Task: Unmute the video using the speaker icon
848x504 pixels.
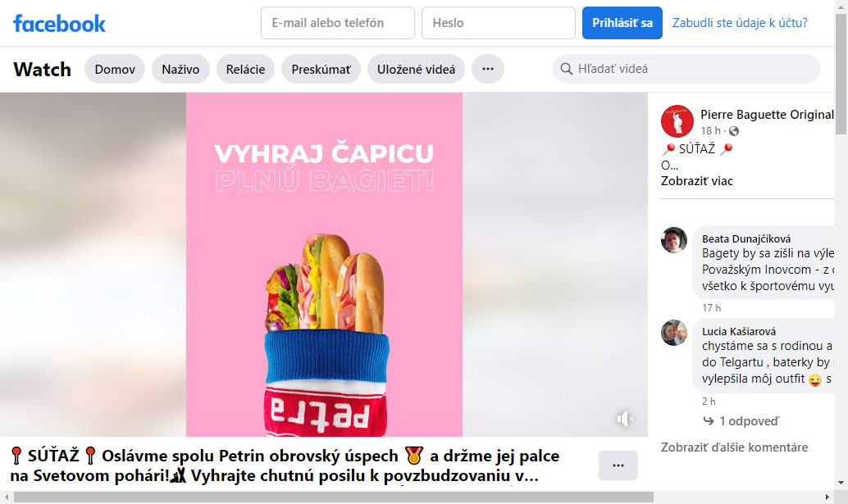Action: 625,419
